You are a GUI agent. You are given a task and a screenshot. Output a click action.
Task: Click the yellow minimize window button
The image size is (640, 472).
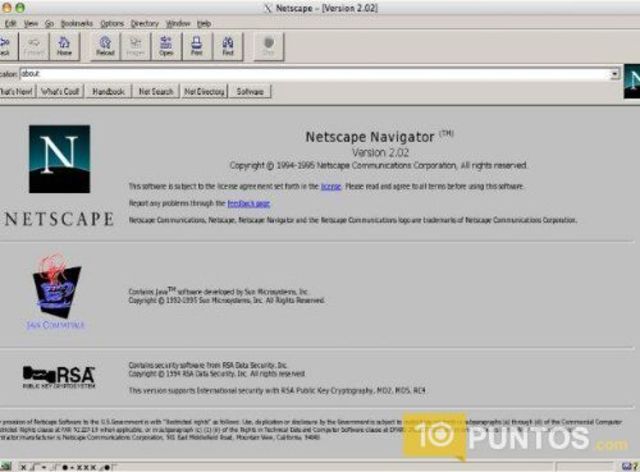tap(7, 7)
